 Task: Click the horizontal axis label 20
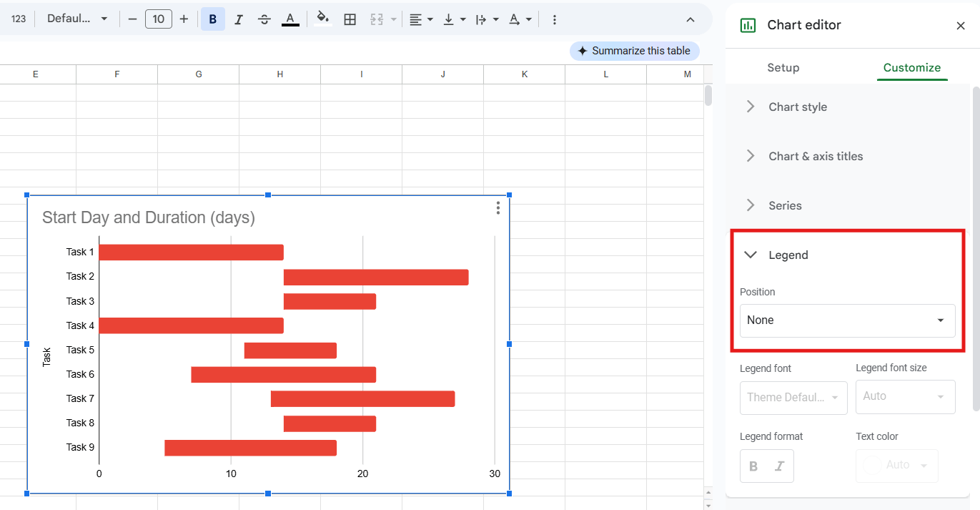coord(363,474)
